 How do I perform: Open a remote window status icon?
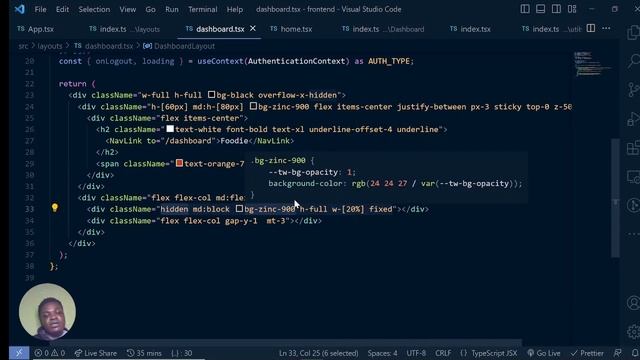(19, 353)
